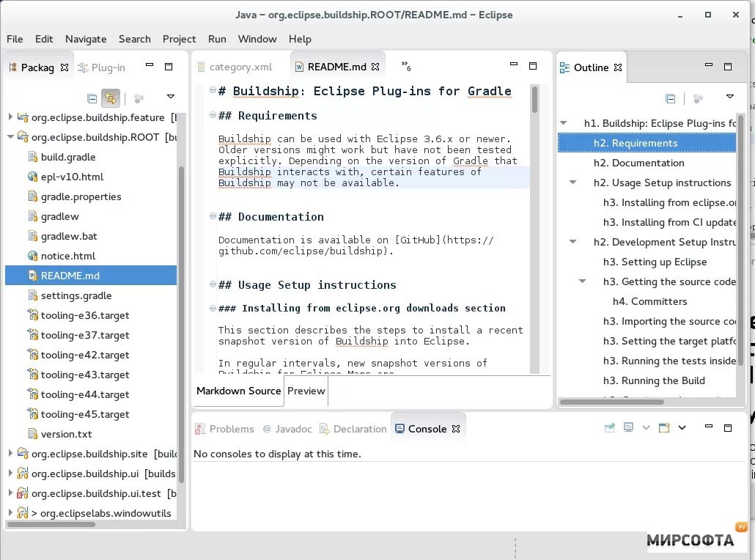Open the Declaration view tab
The height and width of the screenshot is (560, 755).
pos(353,429)
